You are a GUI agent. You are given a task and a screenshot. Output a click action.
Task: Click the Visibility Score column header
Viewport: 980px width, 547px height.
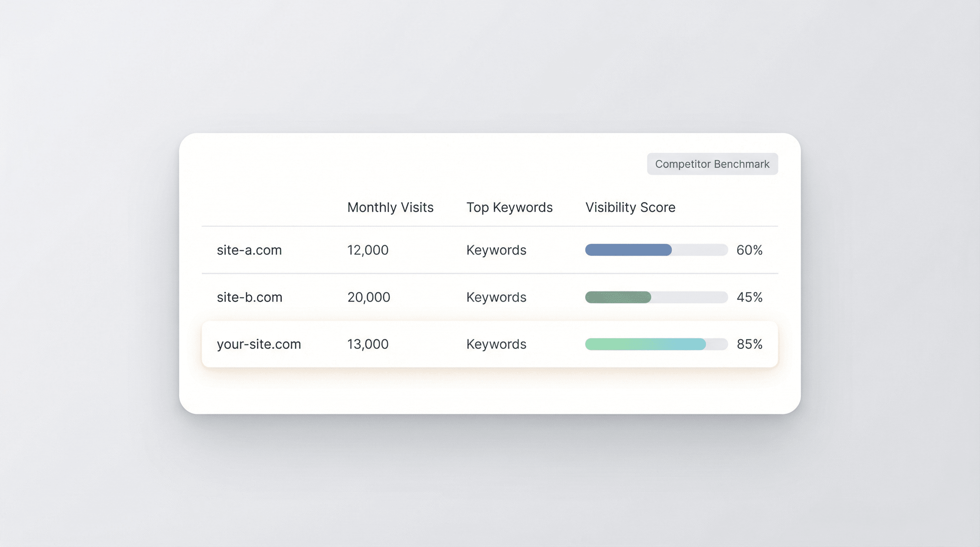click(x=630, y=207)
